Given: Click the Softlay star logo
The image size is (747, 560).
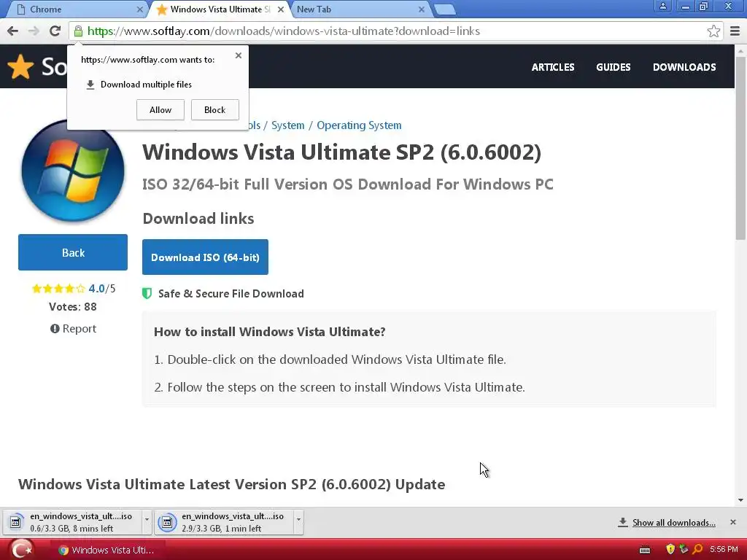Looking at the screenshot, I should click(20, 66).
